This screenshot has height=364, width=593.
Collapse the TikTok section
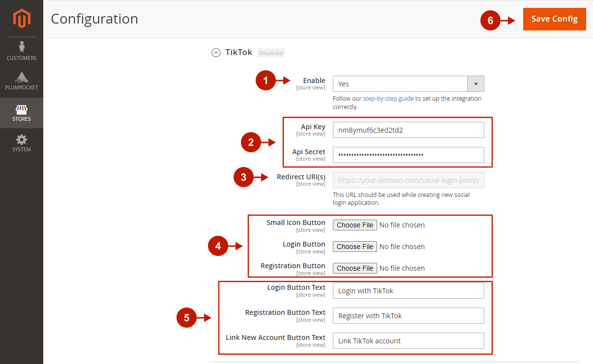click(216, 53)
